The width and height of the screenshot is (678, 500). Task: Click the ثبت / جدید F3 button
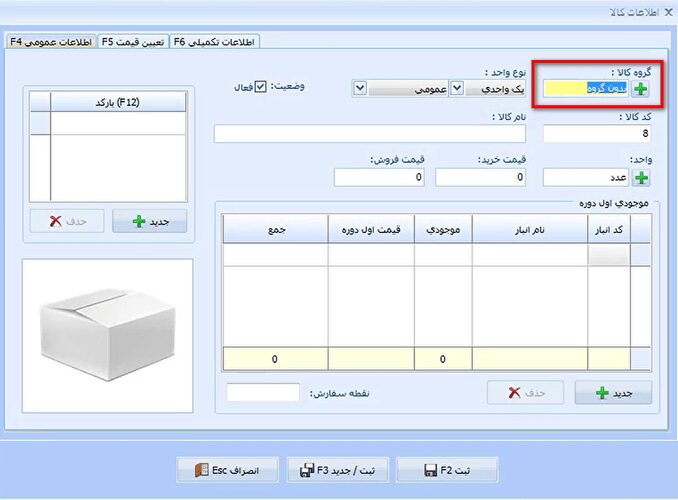(337, 470)
